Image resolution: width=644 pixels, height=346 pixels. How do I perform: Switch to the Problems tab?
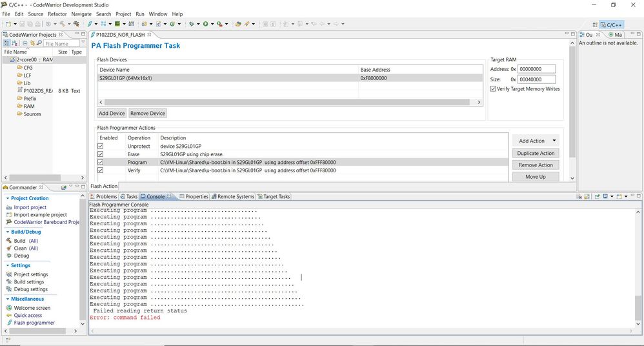click(103, 196)
